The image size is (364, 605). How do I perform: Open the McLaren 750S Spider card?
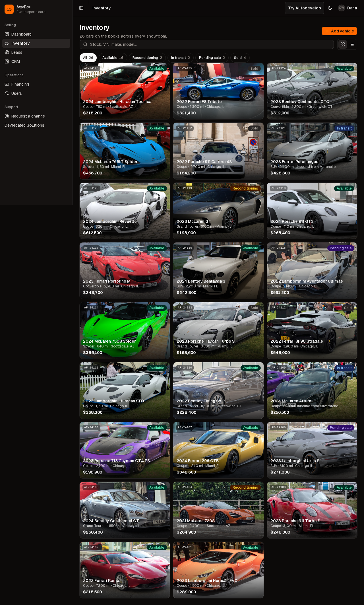[x=125, y=331]
